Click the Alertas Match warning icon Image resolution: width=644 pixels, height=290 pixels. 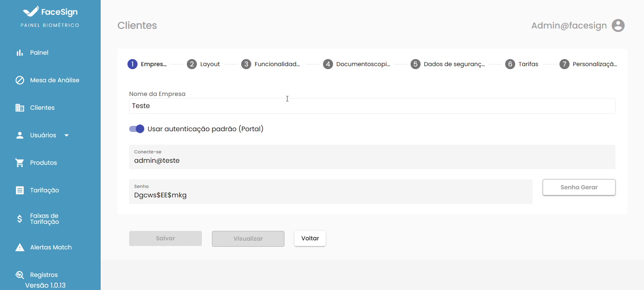point(20,248)
